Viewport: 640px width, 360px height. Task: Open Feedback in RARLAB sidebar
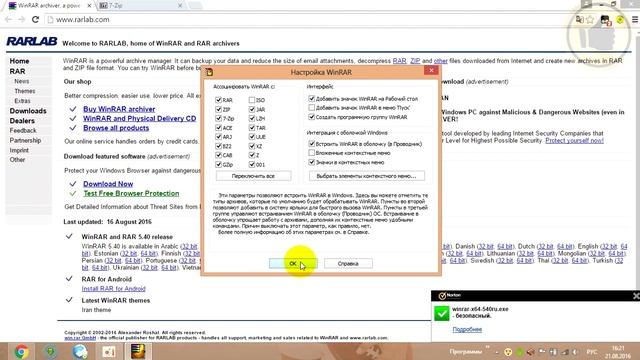click(23, 131)
